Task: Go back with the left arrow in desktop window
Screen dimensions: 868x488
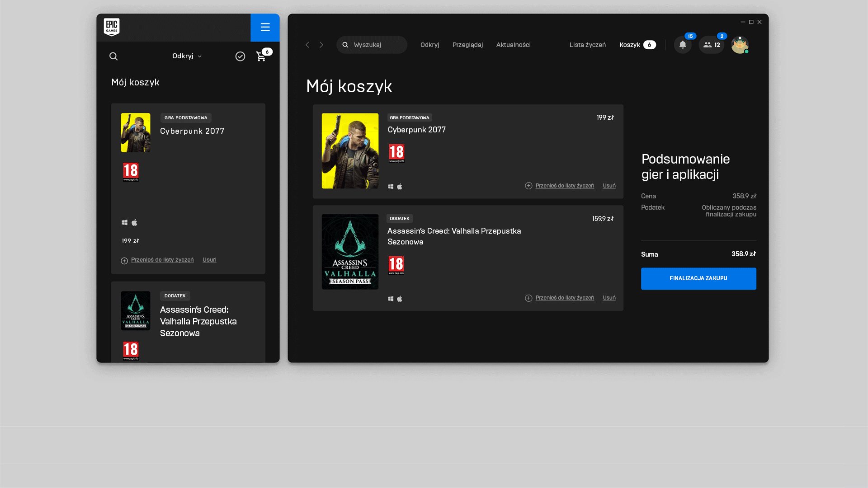Action: tap(307, 45)
